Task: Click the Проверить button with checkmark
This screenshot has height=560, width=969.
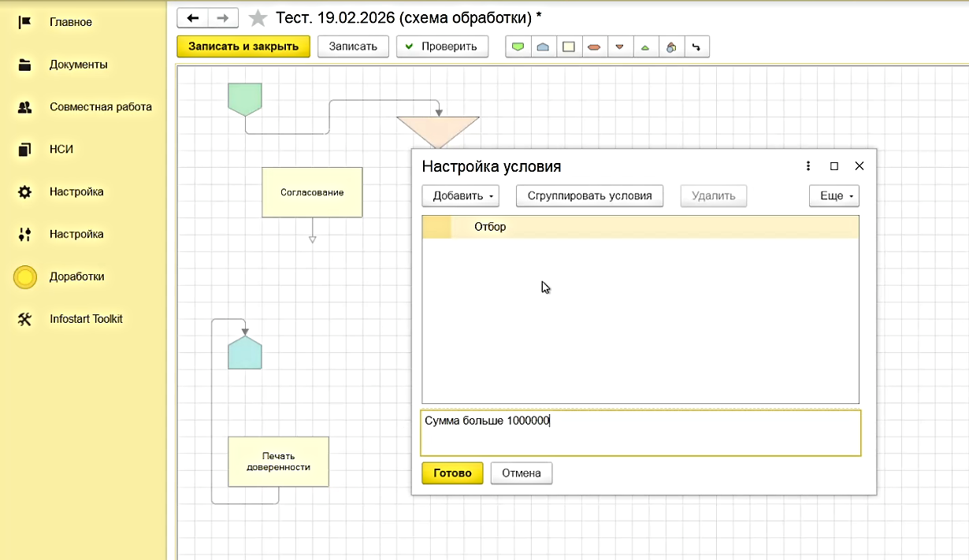Action: [442, 46]
